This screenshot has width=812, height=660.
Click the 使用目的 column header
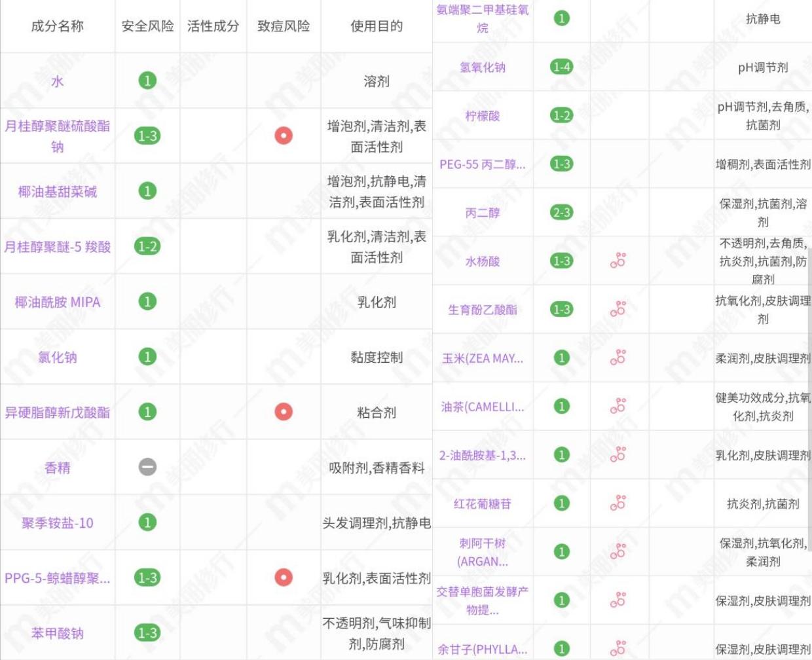(x=377, y=27)
